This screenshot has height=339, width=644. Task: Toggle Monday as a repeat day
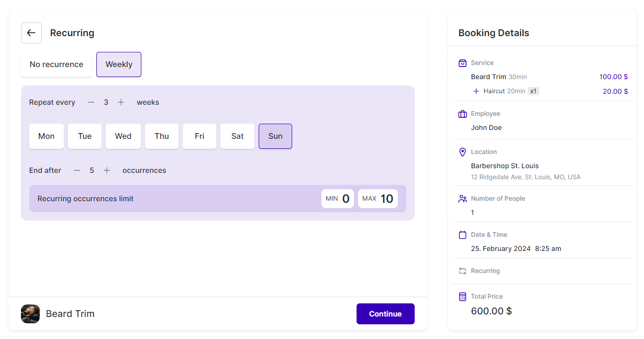(x=47, y=136)
